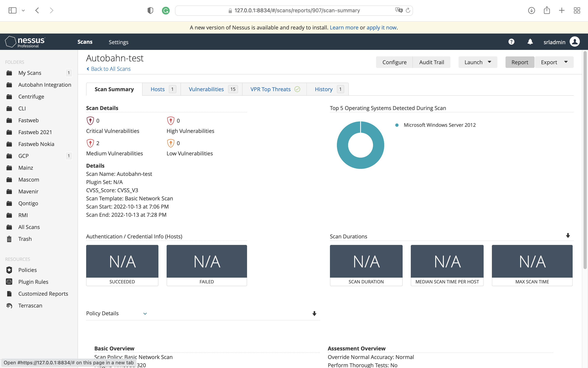Click the Policy Details download arrow icon

click(314, 313)
